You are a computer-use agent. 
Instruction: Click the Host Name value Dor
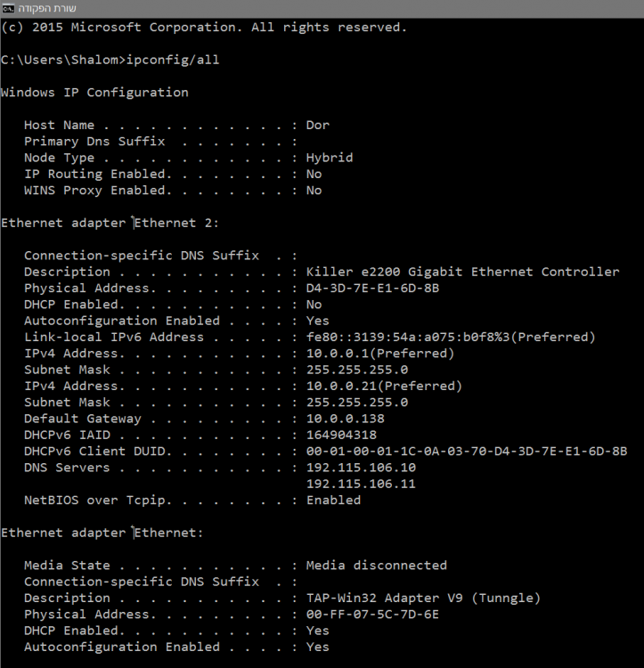[x=318, y=126]
